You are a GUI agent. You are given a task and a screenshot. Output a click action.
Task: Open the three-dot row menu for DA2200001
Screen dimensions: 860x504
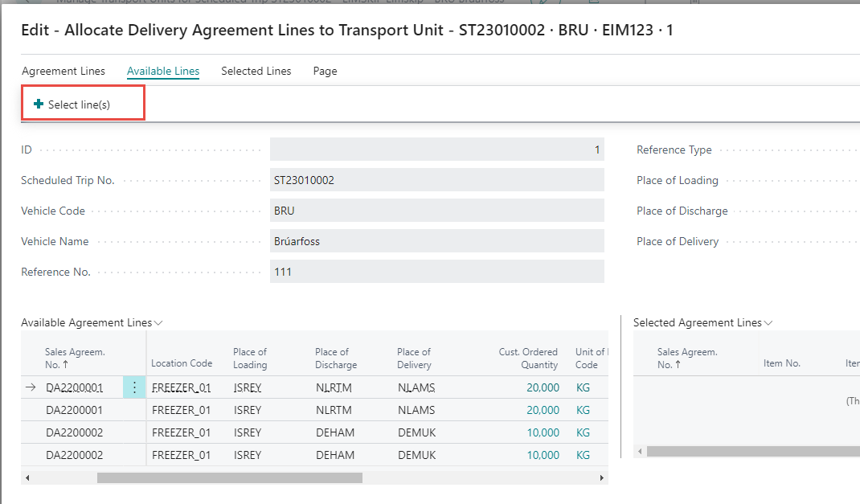pyautogui.click(x=134, y=387)
